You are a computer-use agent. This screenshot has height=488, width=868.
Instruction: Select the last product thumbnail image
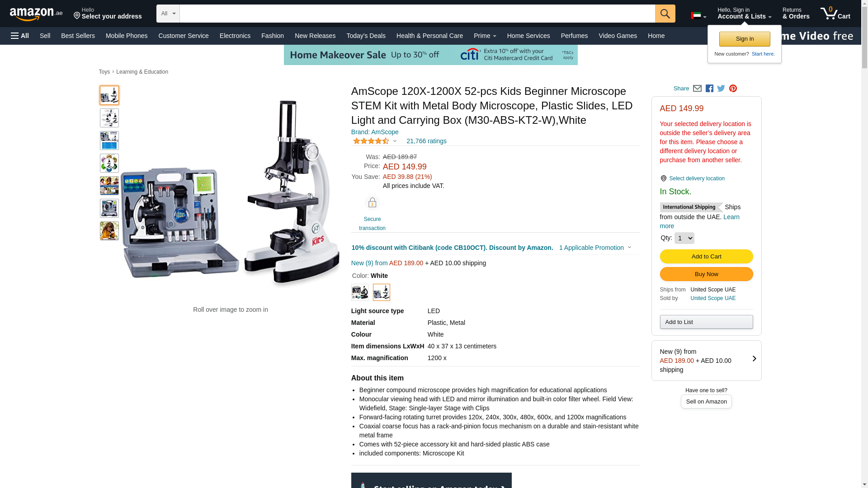(x=109, y=231)
